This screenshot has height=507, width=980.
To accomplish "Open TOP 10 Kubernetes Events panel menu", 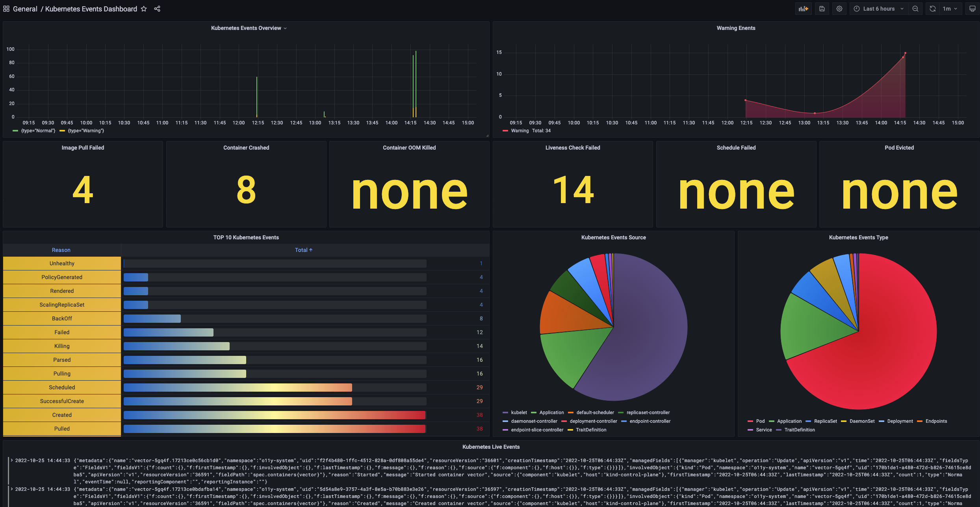I will 246,237.
